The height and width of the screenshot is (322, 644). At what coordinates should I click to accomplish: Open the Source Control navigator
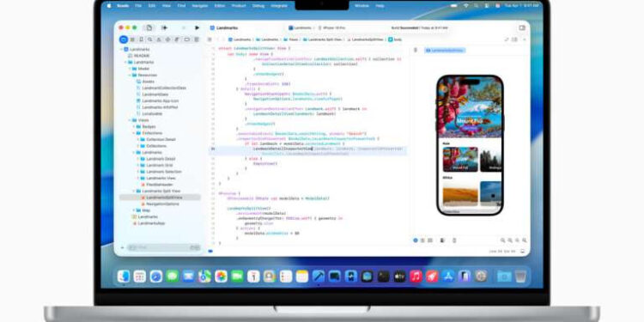[132, 39]
